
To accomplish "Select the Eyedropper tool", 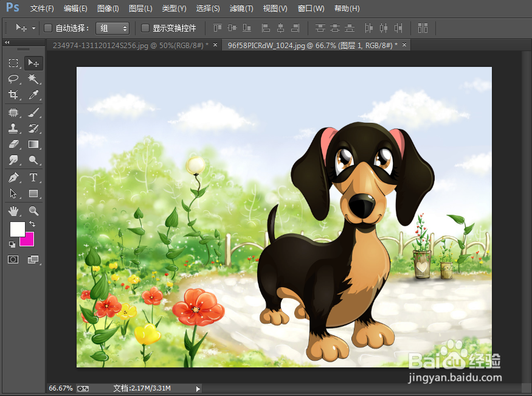I will 33,94.
